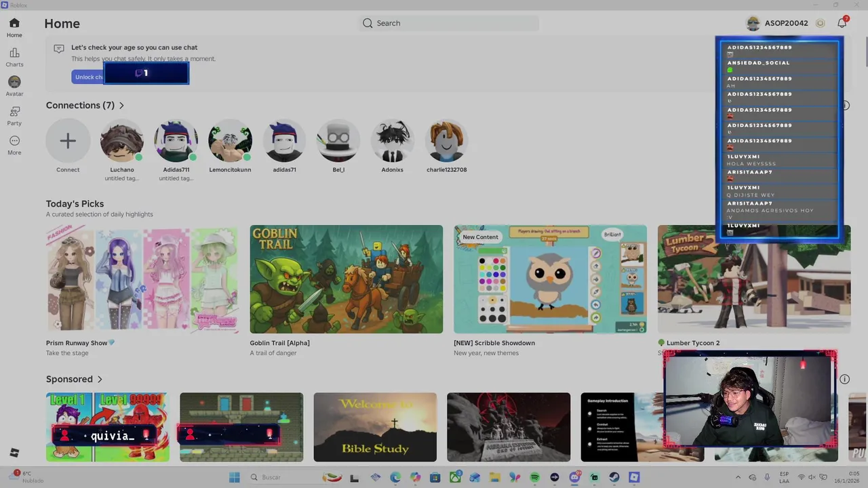Screen dimensions: 868x488
Task: Expand Connections (7) with its chevron
Action: point(121,106)
